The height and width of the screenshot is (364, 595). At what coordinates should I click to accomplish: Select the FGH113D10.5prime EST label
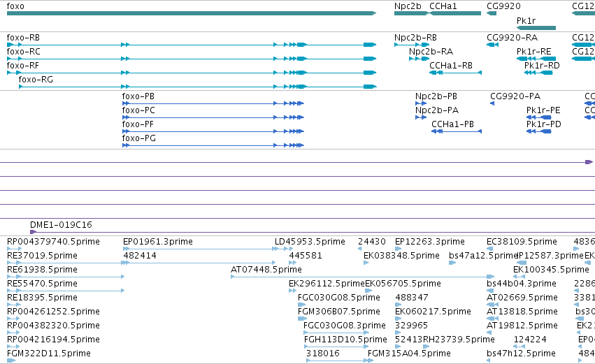click(x=345, y=340)
